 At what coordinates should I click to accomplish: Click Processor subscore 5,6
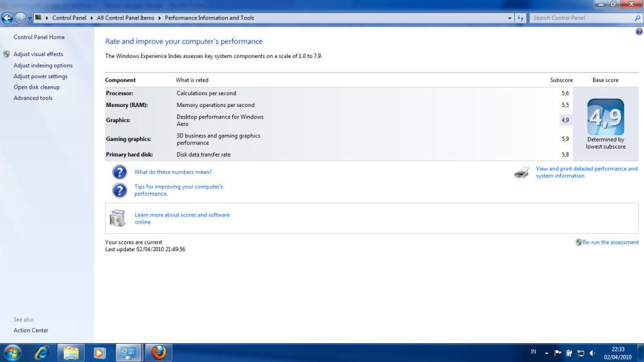[x=565, y=93]
